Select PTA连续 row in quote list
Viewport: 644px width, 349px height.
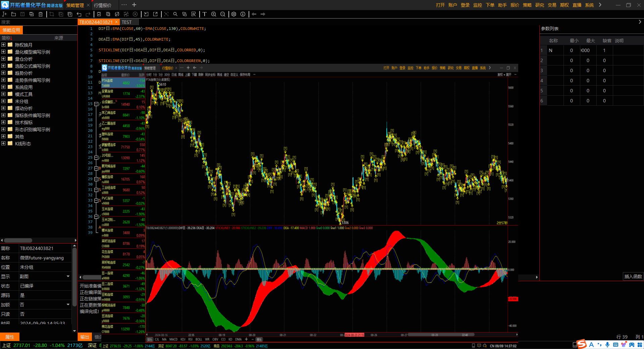click(x=123, y=83)
